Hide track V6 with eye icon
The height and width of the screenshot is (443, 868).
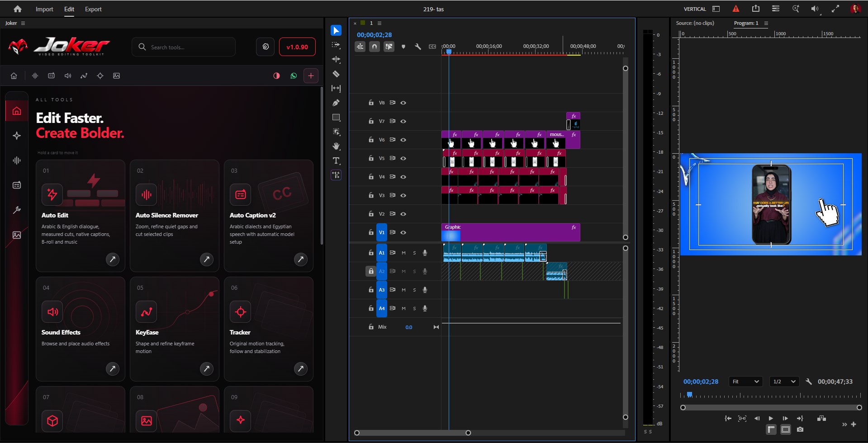click(403, 140)
